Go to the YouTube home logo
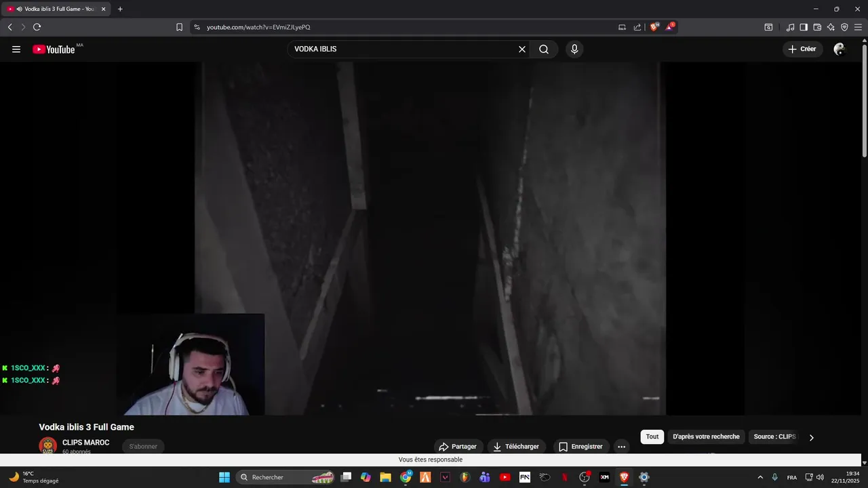 point(54,49)
